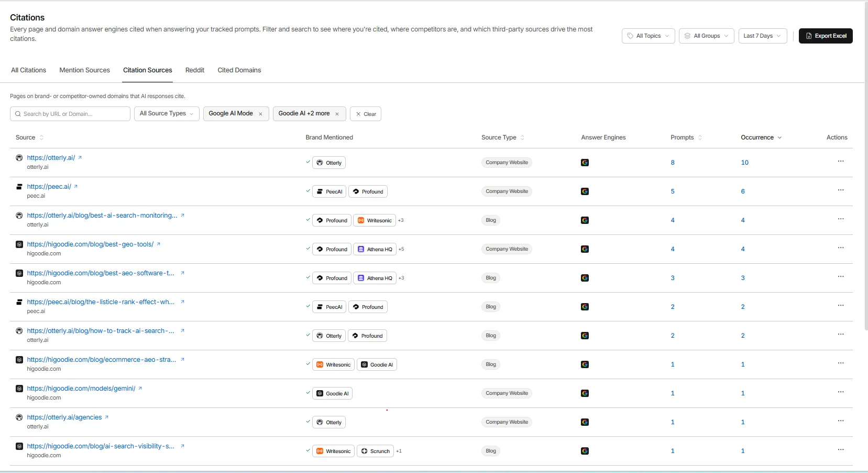Screen dimensions: 868x473
Task: Open otterly how-to-track-ai-search blog link
Action: (x=101, y=330)
